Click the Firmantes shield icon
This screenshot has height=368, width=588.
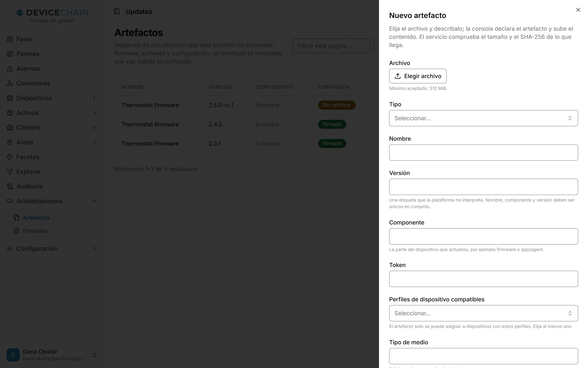[16, 231]
